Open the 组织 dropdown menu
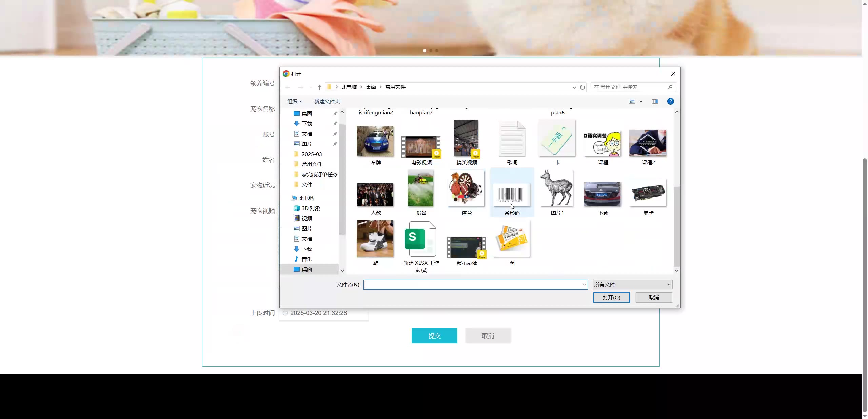Viewport: 868px width, 419px height. click(294, 101)
